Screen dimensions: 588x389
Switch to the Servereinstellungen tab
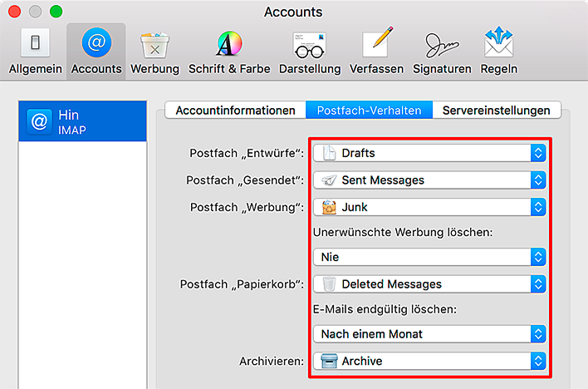(497, 110)
